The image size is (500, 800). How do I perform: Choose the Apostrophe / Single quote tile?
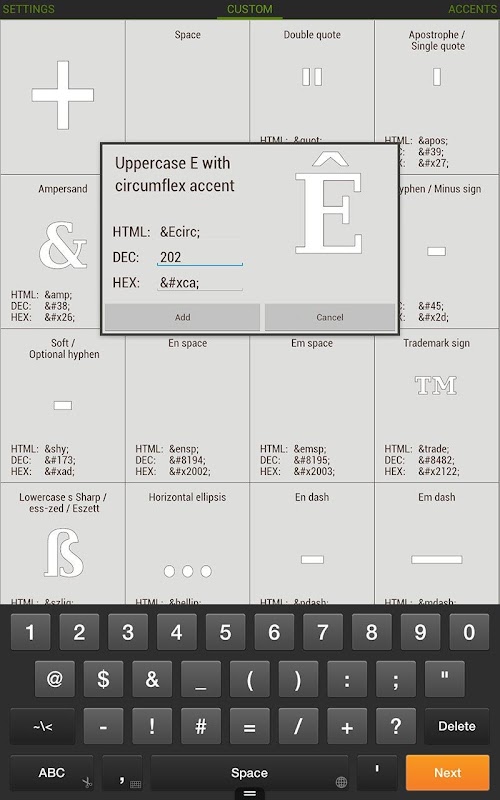(x=437, y=97)
